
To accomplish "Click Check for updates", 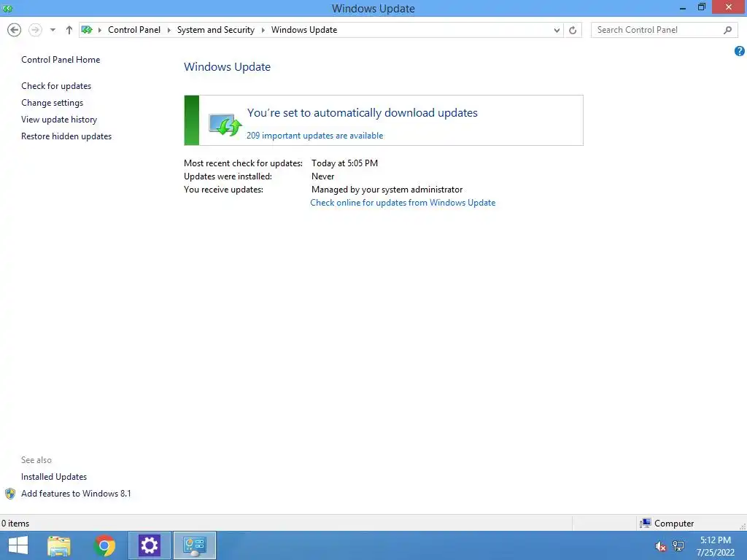I will coord(56,86).
